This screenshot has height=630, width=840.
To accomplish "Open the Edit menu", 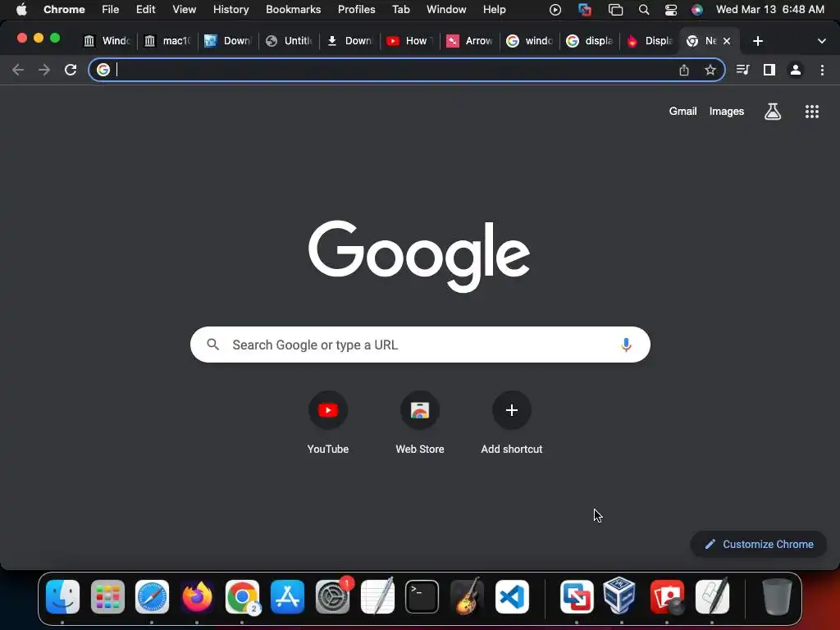I will coord(146,10).
